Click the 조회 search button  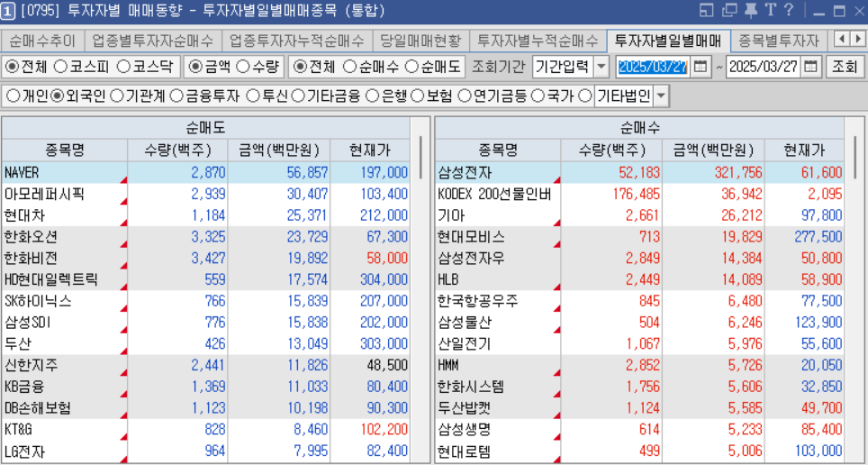tap(845, 67)
